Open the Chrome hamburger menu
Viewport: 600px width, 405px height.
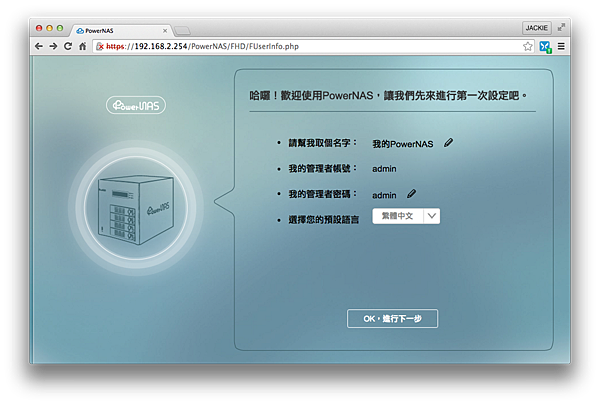point(561,46)
